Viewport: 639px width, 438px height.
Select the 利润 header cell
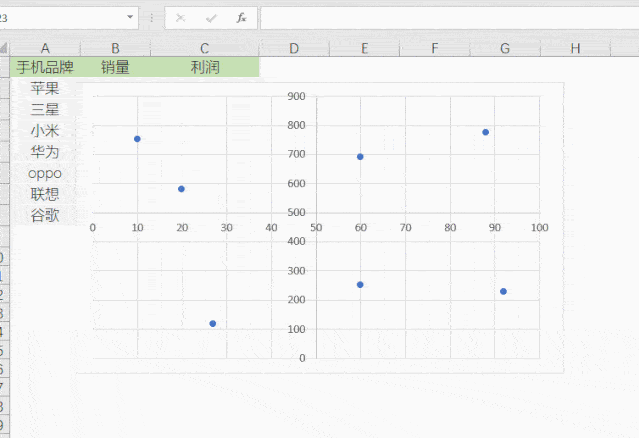tap(205, 68)
